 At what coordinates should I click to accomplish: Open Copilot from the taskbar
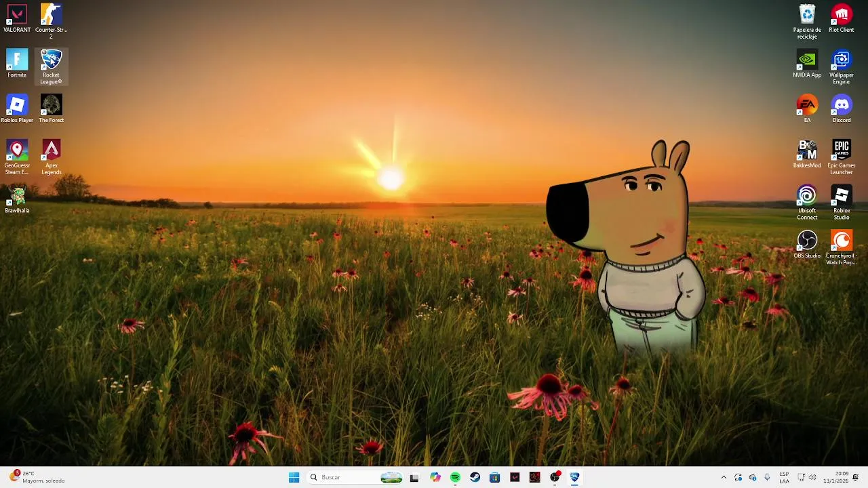click(x=435, y=477)
